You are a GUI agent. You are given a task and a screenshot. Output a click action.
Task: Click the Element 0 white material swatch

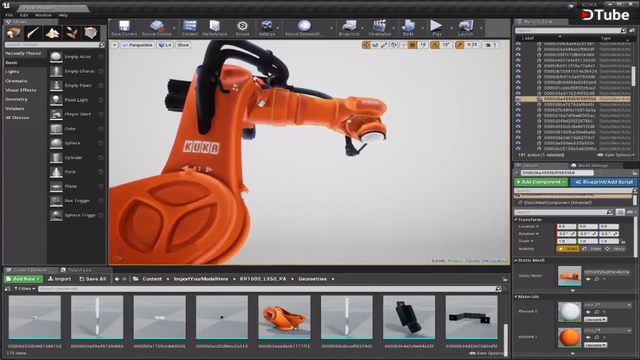coord(569,312)
